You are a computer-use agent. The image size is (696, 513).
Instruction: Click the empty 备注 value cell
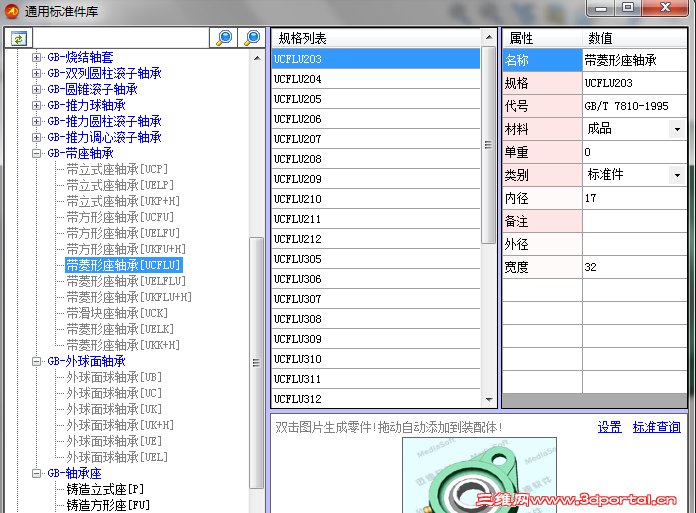coord(634,221)
